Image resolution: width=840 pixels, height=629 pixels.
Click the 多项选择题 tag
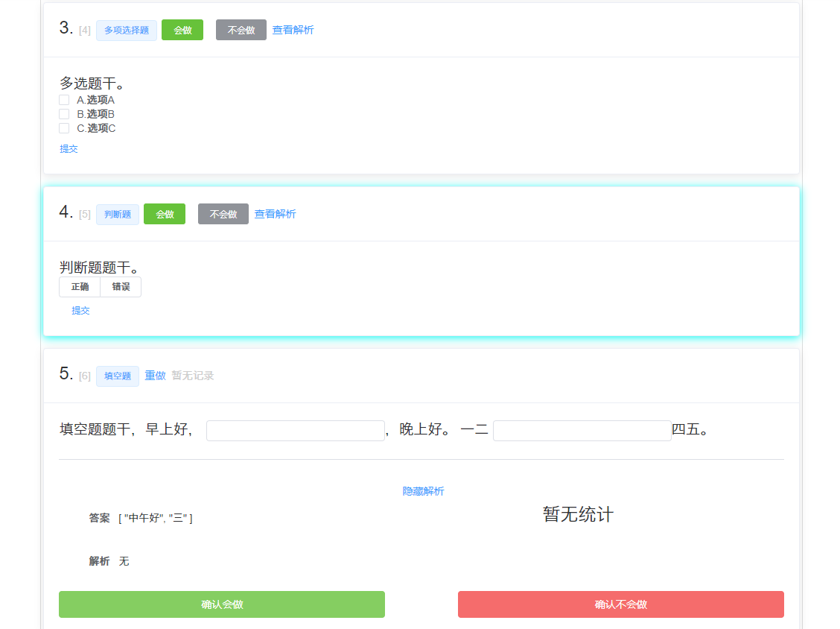(127, 31)
